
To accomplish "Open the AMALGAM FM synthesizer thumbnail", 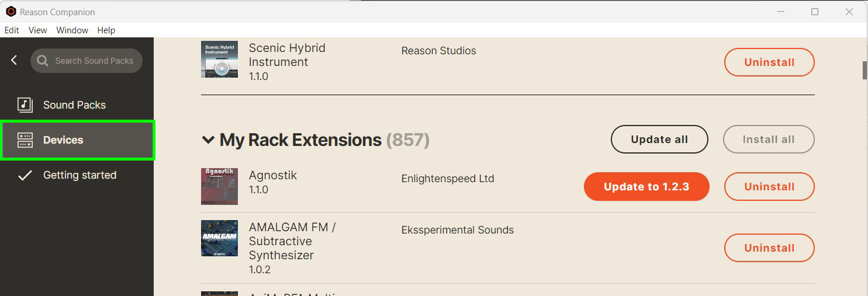I will click(x=219, y=238).
